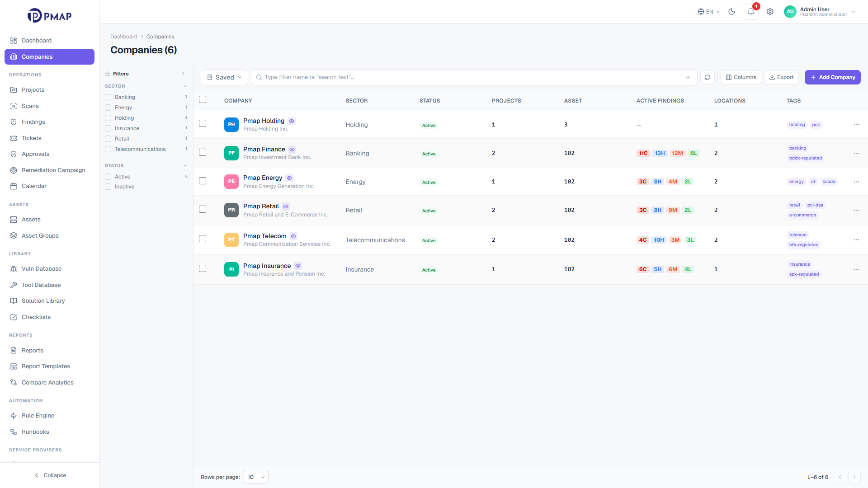The width and height of the screenshot is (868, 488).
Task: Open the rows per page dropdown
Action: click(256, 477)
